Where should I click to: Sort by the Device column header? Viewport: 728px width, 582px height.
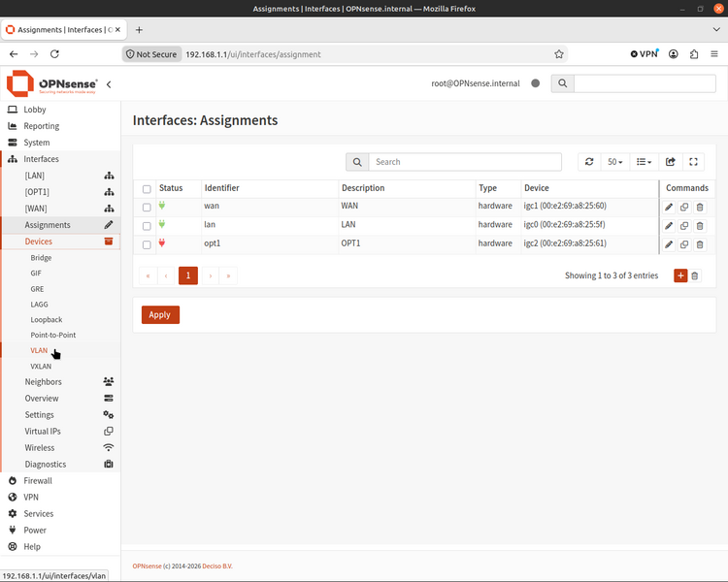click(537, 188)
